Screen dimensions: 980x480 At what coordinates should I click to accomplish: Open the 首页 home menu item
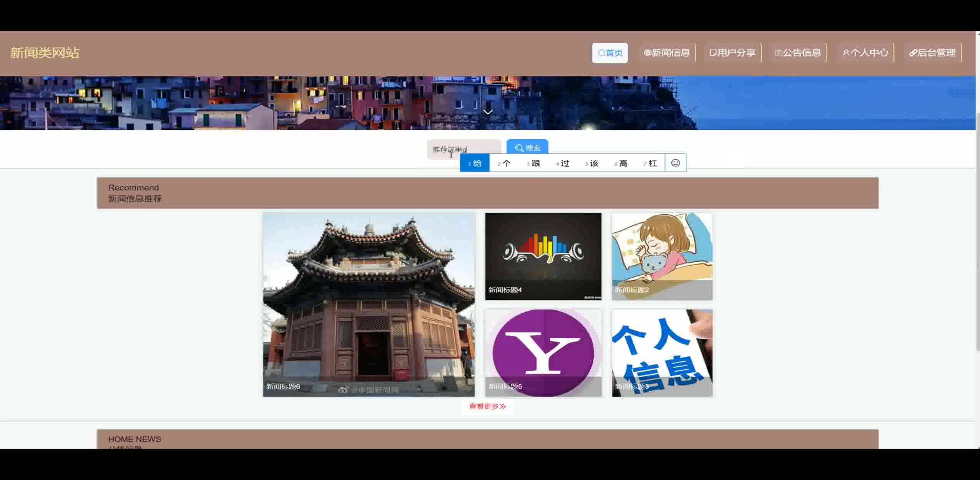point(610,53)
